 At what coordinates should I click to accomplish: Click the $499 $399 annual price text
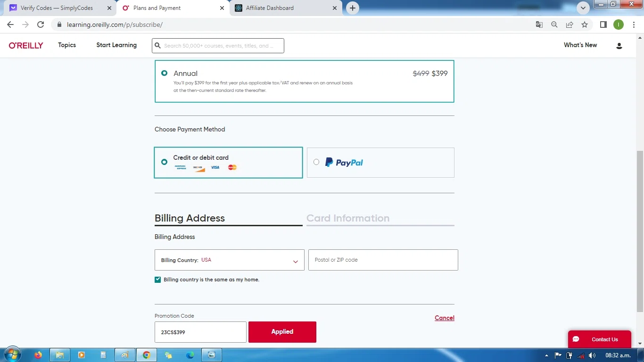(430, 74)
